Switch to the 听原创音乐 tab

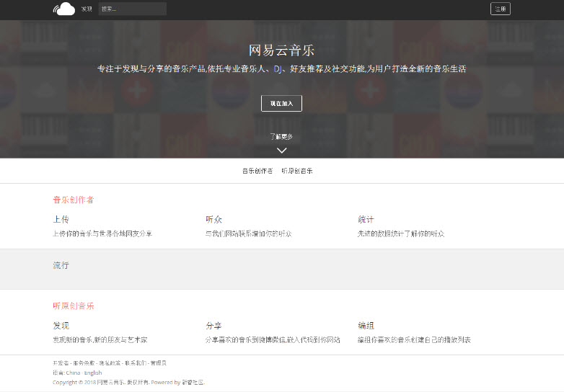click(297, 171)
